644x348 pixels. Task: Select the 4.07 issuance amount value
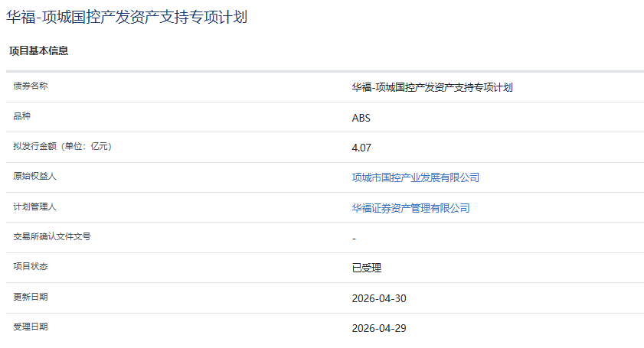[361, 148]
